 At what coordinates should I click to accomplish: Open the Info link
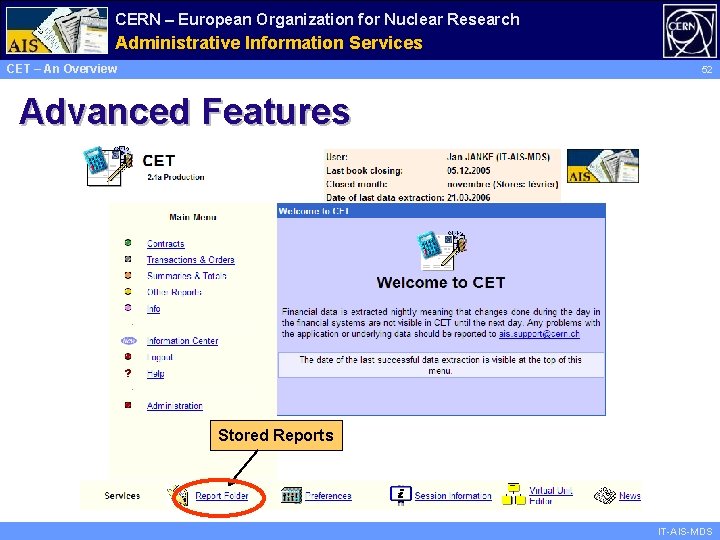(x=153, y=309)
